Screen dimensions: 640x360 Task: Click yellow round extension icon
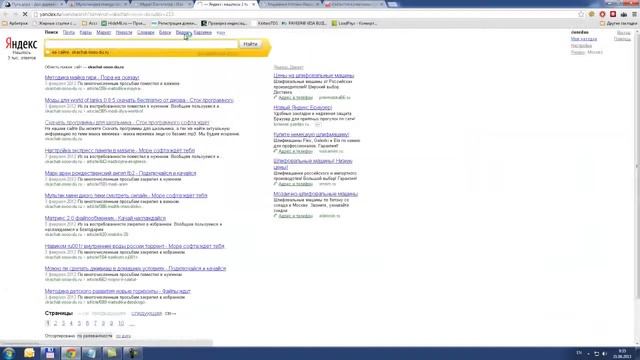(591, 14)
